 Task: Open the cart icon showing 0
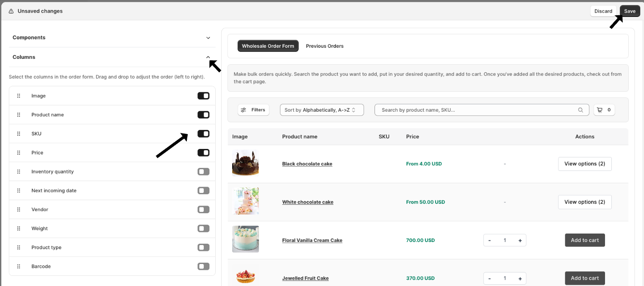604,110
